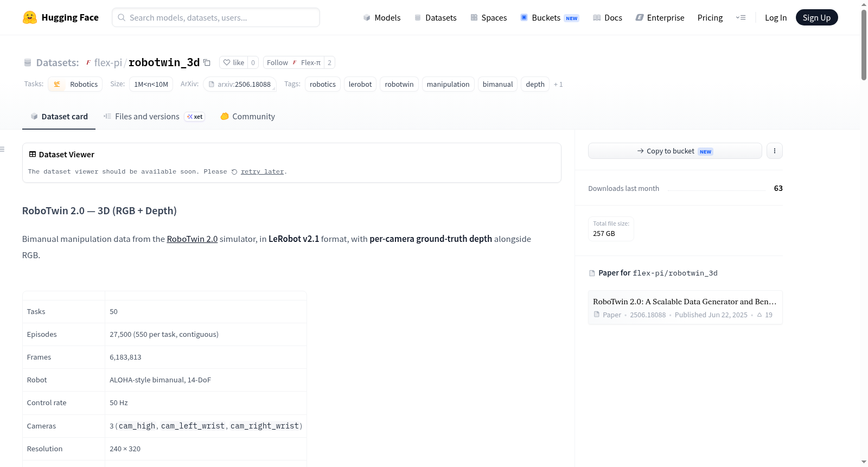Click the 'manipulation' tag

[x=448, y=84]
